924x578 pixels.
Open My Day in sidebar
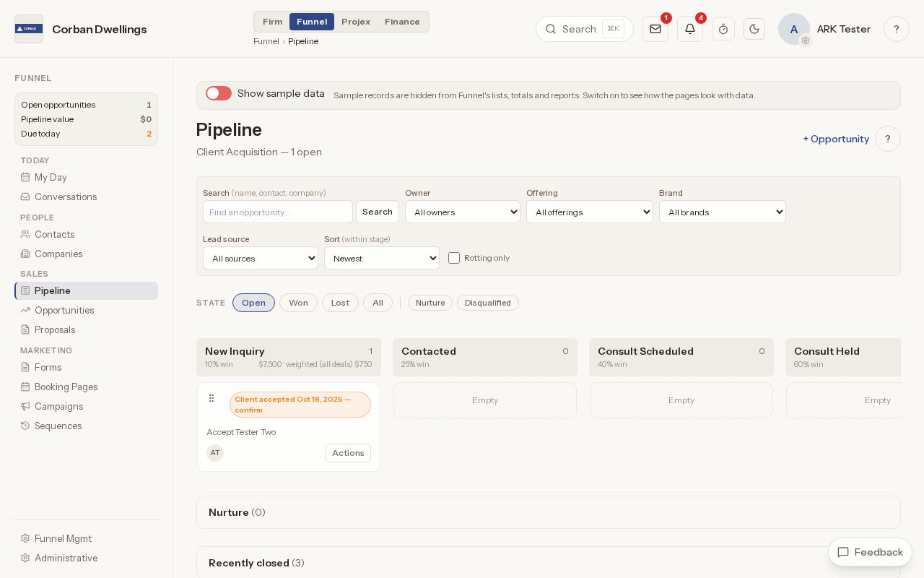point(86,177)
